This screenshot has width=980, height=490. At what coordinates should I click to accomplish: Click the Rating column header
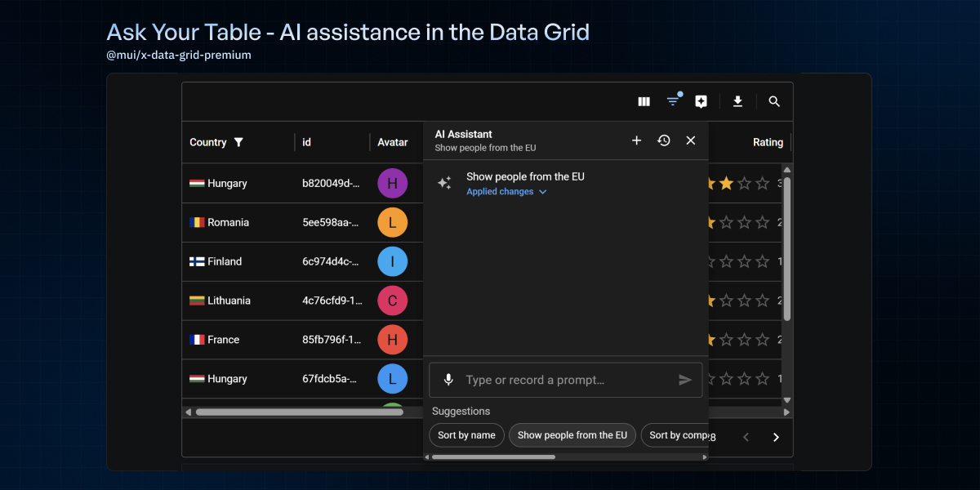click(x=750, y=142)
